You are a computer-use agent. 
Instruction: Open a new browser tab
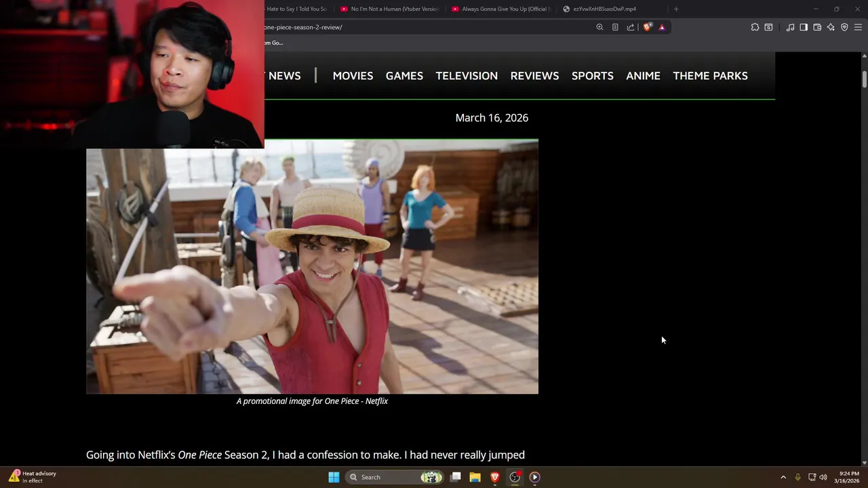click(x=676, y=9)
